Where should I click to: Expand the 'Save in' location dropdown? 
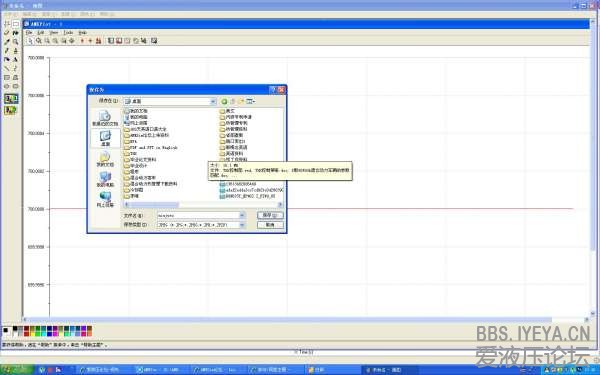213,101
